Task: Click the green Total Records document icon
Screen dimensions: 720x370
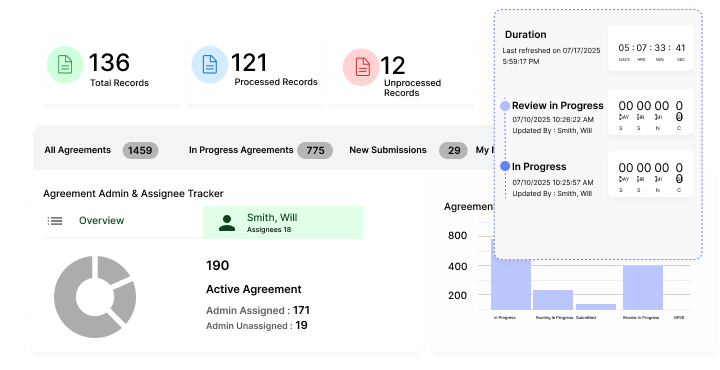Action: (x=65, y=65)
